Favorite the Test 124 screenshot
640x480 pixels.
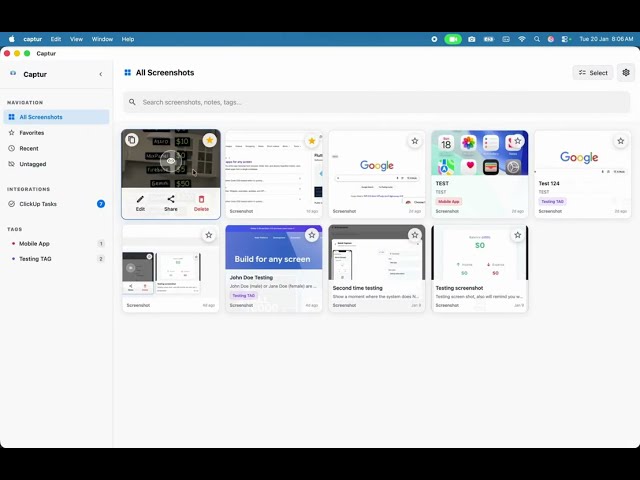[620, 141]
